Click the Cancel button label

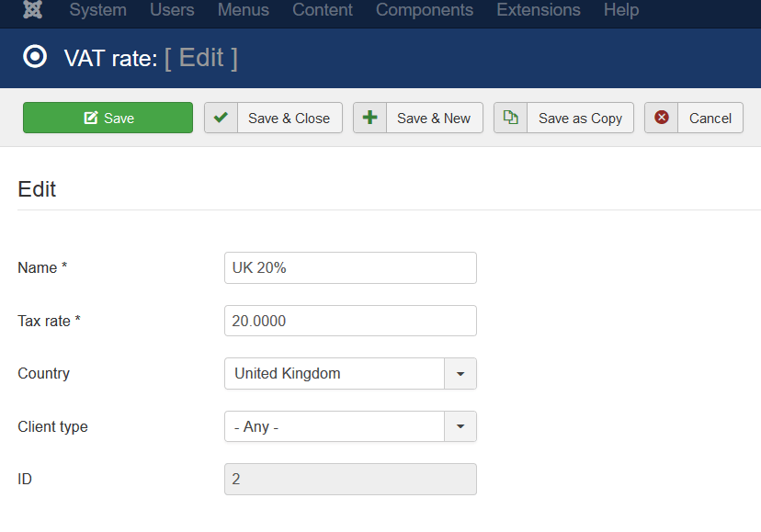[710, 118]
